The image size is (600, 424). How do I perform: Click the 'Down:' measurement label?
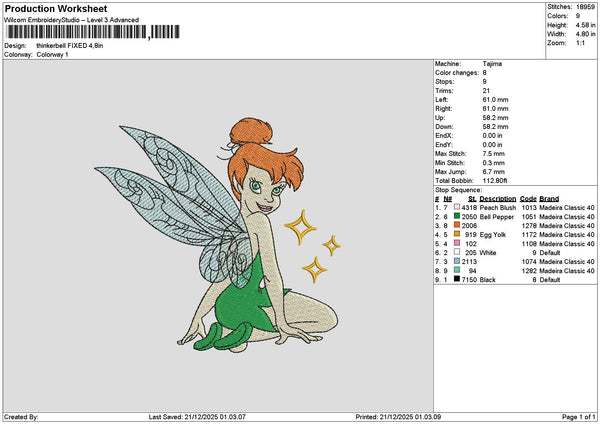click(x=444, y=127)
